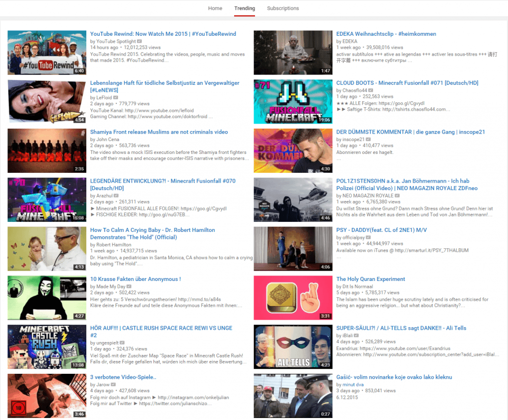Open Minecraft Castle Rush thumbnail

[x=47, y=347]
